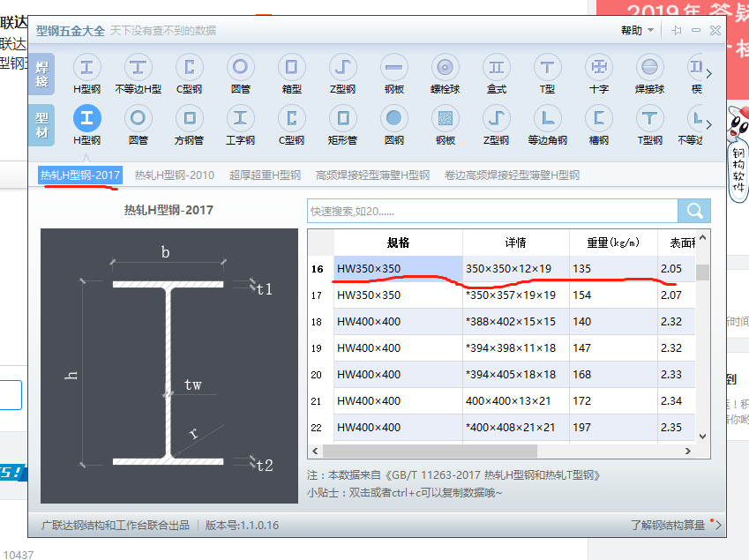Image resolution: width=749 pixels, height=560 pixels.
Task: Select 槽钢 icon
Action: tap(598, 118)
